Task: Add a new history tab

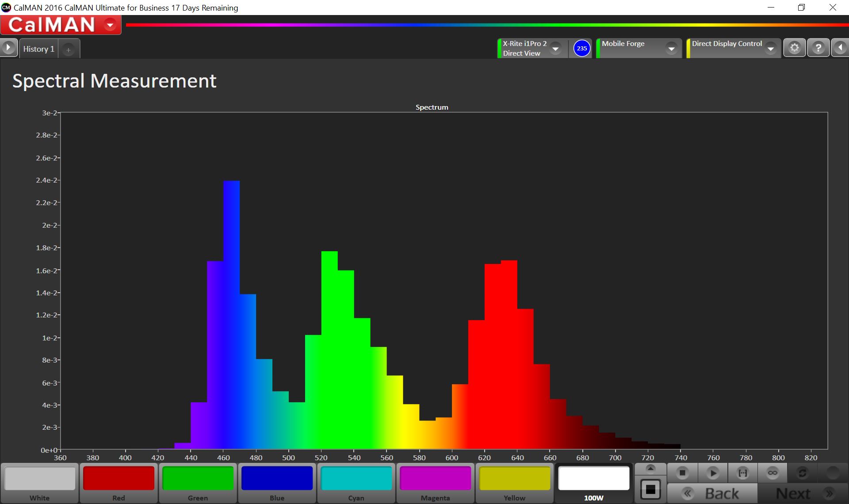Action: (69, 50)
